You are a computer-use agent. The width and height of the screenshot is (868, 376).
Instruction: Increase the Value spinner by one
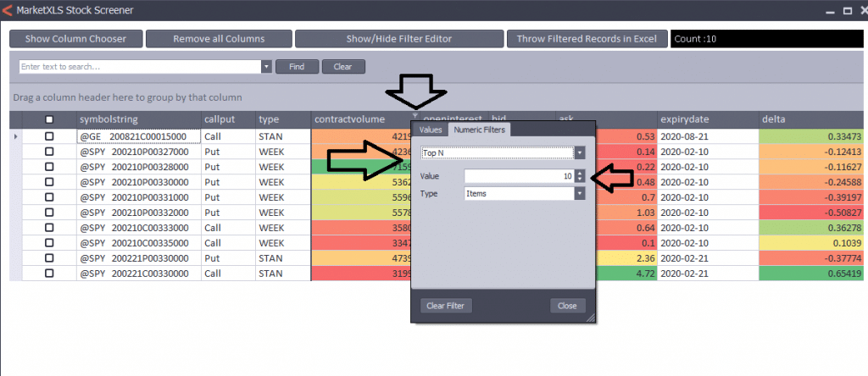(580, 173)
